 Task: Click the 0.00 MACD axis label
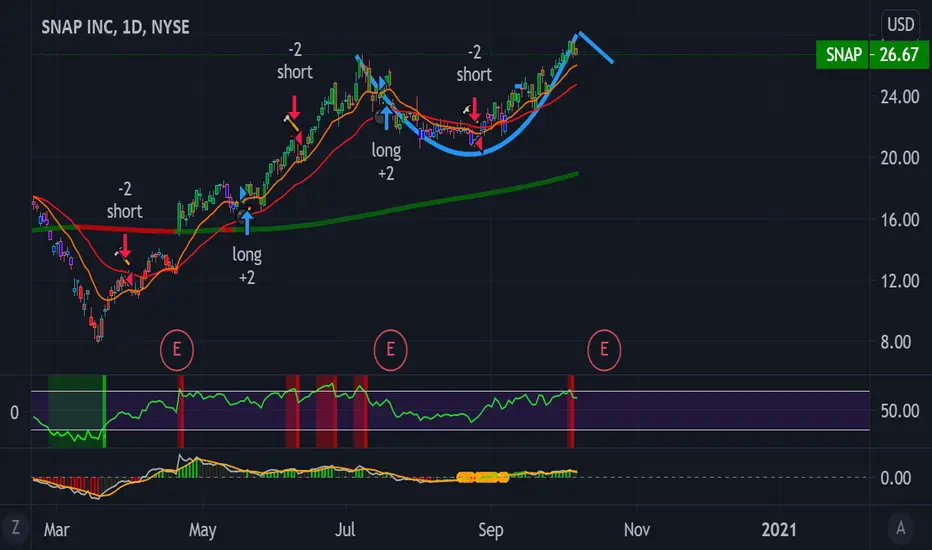click(x=895, y=477)
